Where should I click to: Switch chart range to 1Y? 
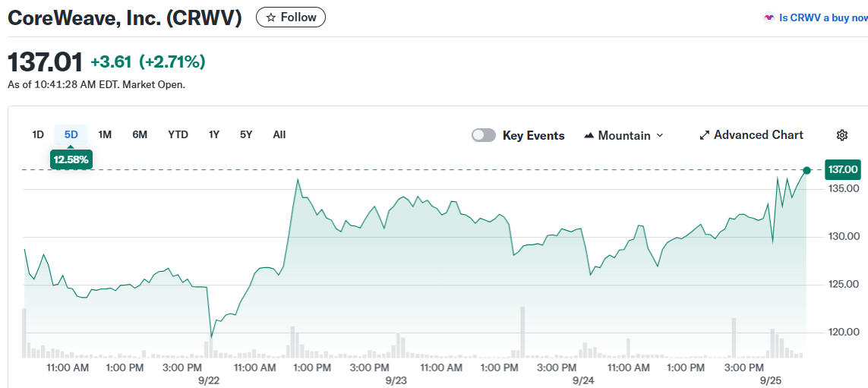point(213,134)
